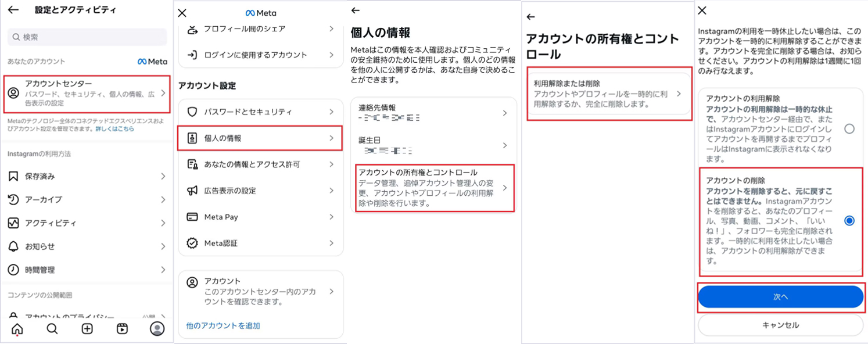Open アカウントの所有権とコントロール row
Image resolution: width=868 pixels, height=344 pixels.
(435, 188)
